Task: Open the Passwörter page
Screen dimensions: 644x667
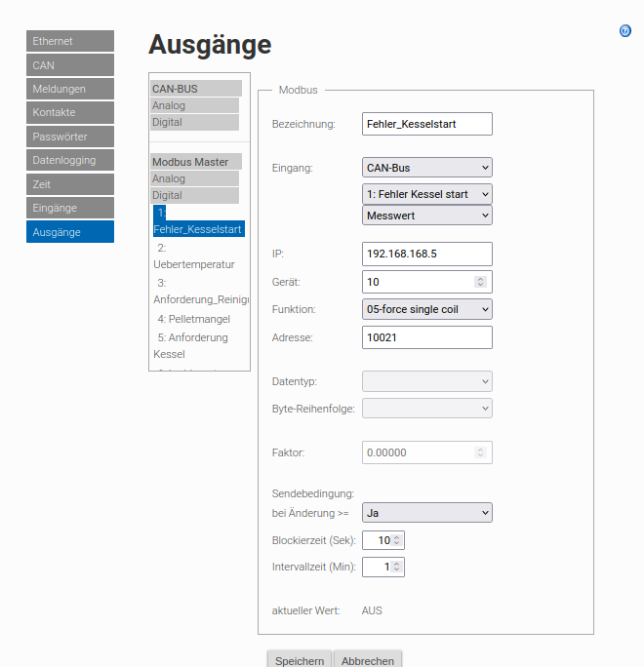Action: pyautogui.click(x=70, y=137)
